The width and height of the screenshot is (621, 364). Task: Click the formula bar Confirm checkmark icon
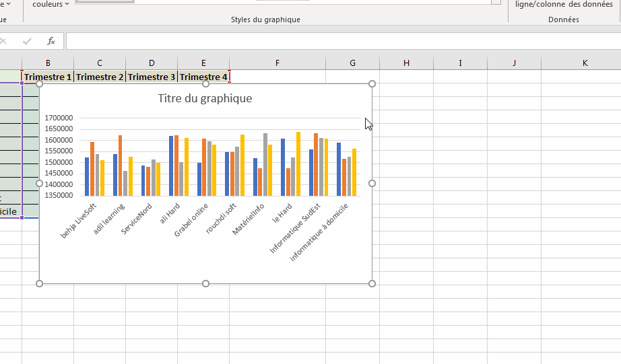tap(27, 41)
